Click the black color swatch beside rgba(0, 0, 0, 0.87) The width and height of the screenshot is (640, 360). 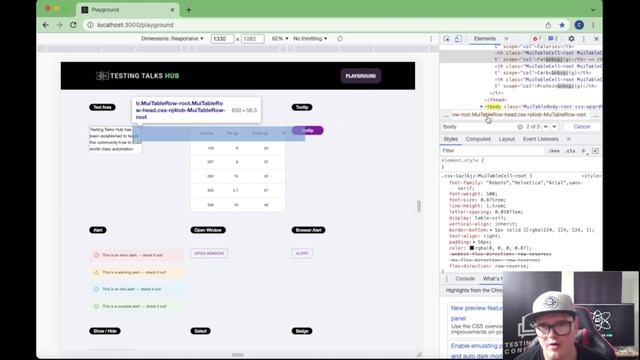(x=471, y=248)
